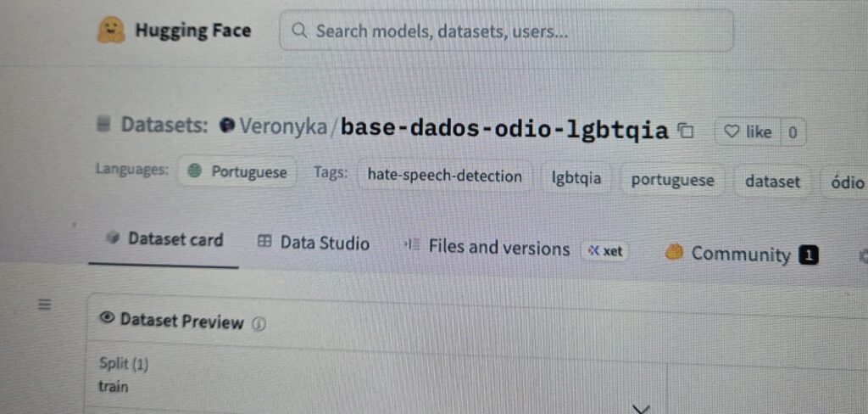The width and height of the screenshot is (868, 414).
Task: Click the hate-speech-detection tag
Action: tap(444, 176)
